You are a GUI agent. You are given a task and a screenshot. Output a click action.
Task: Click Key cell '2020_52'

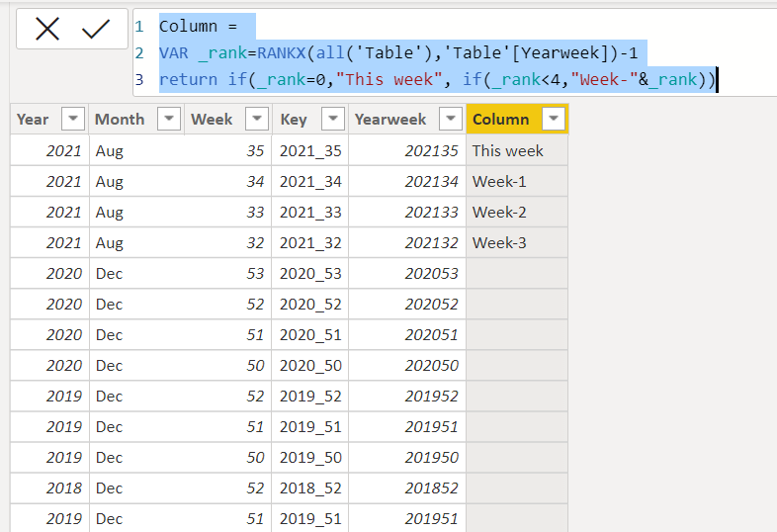coord(310,304)
